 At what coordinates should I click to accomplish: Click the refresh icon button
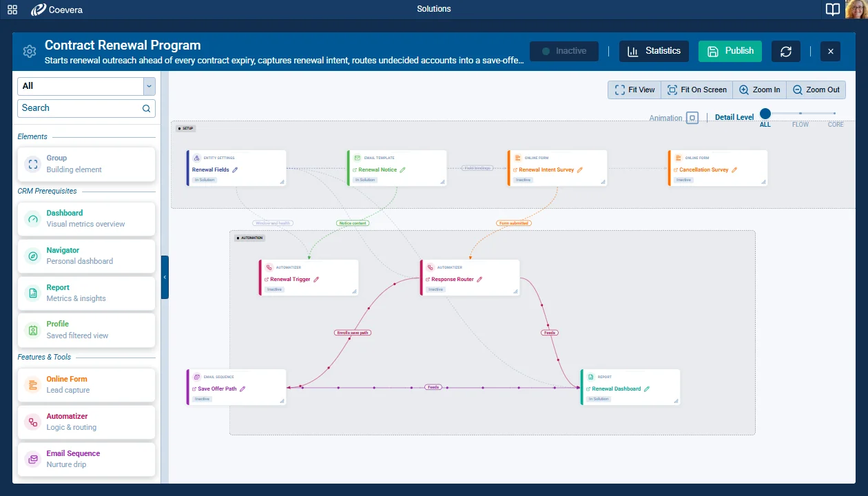[786, 51]
